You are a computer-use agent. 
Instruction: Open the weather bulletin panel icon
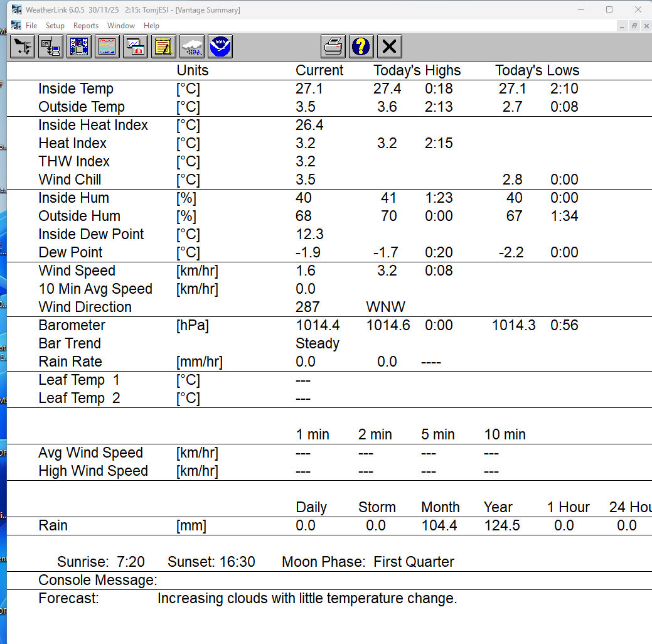79,46
